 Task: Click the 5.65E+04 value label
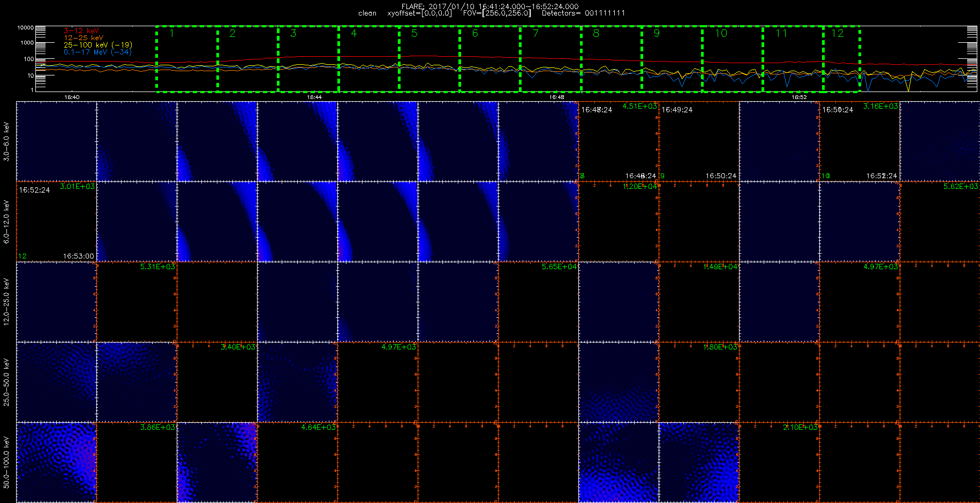pos(559,266)
